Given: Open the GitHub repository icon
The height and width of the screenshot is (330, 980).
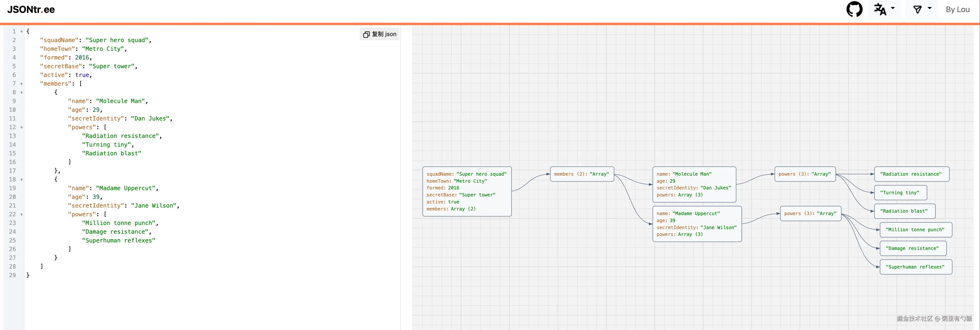Looking at the screenshot, I should tap(854, 9).
